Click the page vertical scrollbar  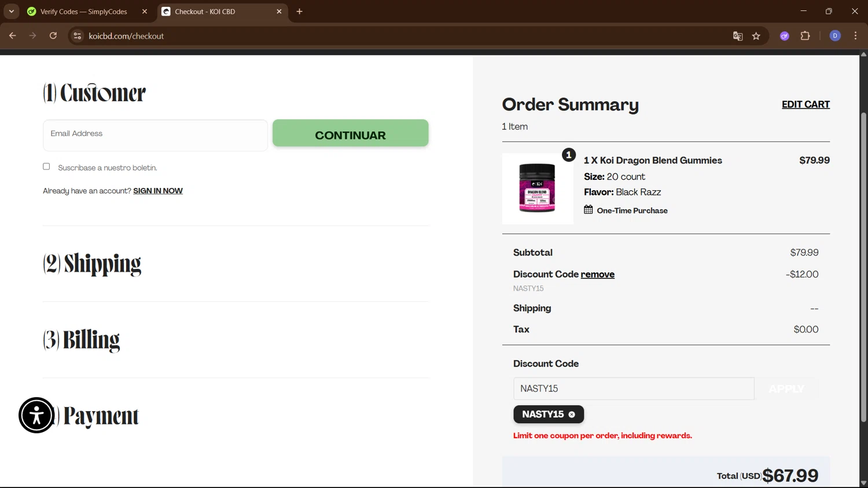point(863,266)
